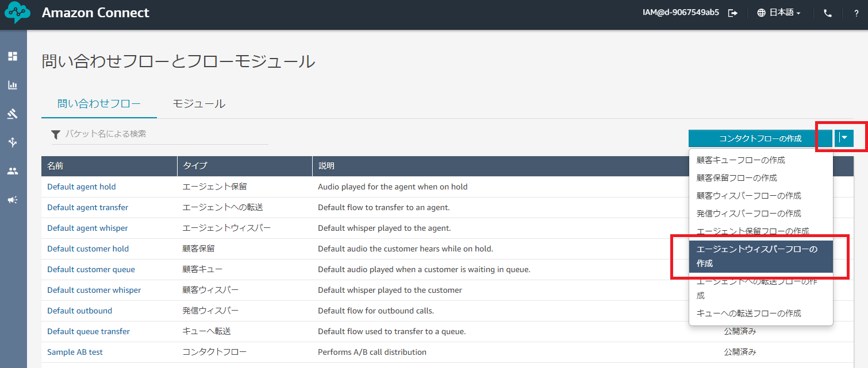Select the gavel icon in the sidebar
Viewport: 868px width, 368px height.
pos(13,114)
